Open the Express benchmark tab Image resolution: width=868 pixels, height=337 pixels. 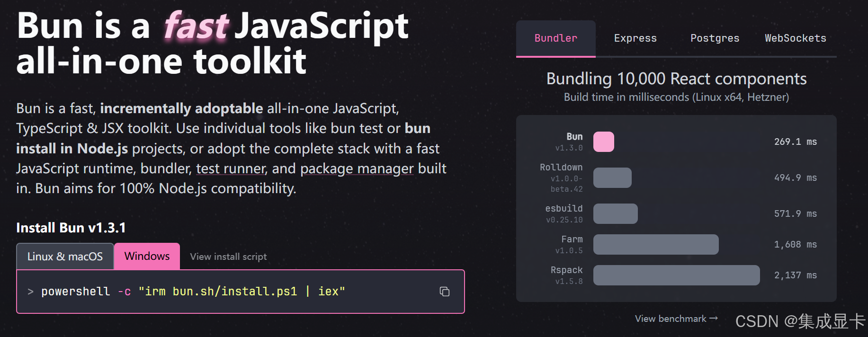coord(635,38)
